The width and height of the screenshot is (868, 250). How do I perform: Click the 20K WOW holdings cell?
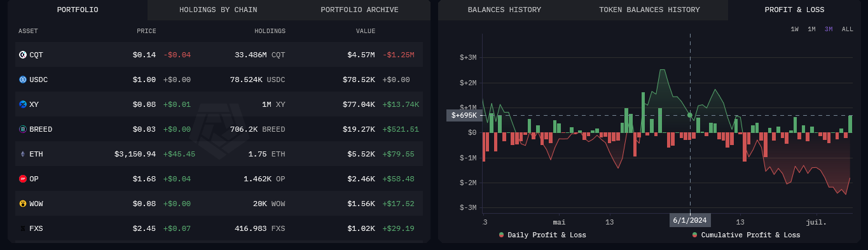click(269, 204)
